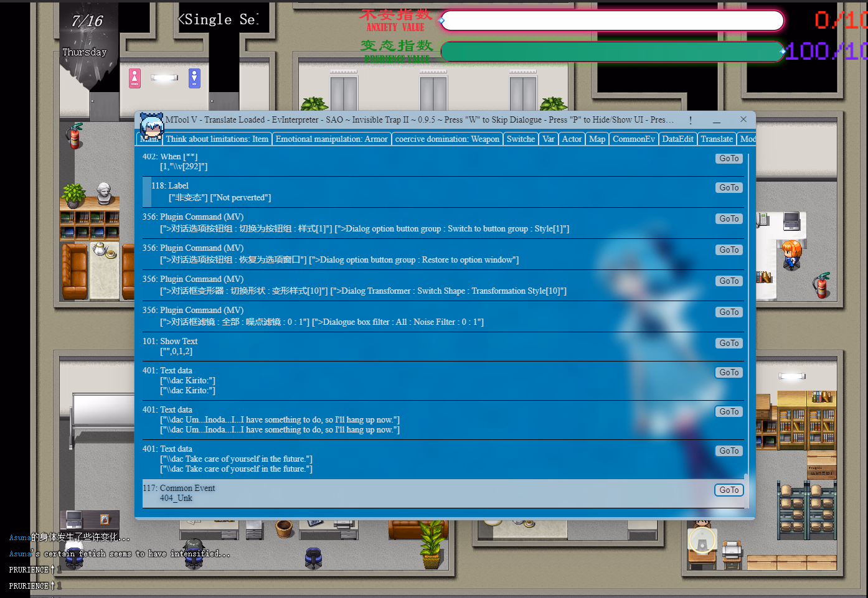Click the printer in the bottom-right room
This screenshot has width=868, height=598.
point(732,551)
